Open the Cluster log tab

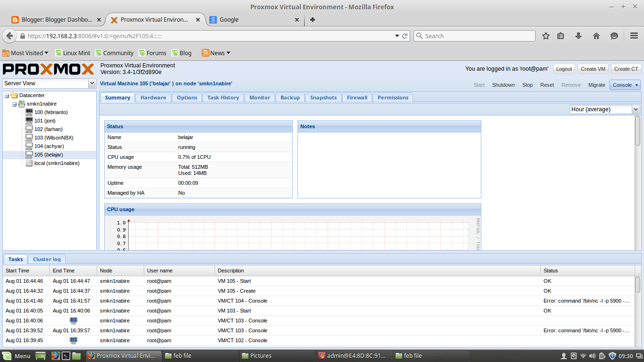pos(47,259)
